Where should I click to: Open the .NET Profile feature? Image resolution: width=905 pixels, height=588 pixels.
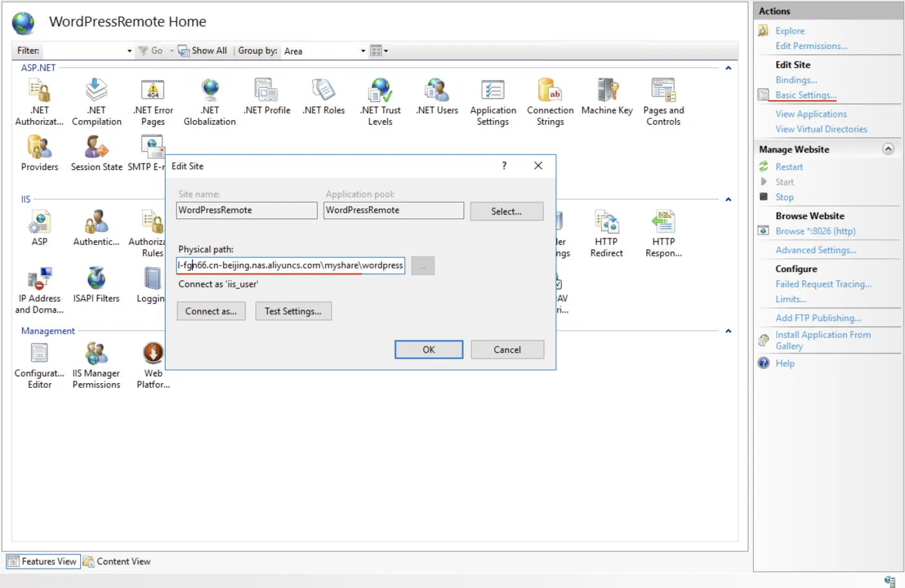[x=267, y=97]
